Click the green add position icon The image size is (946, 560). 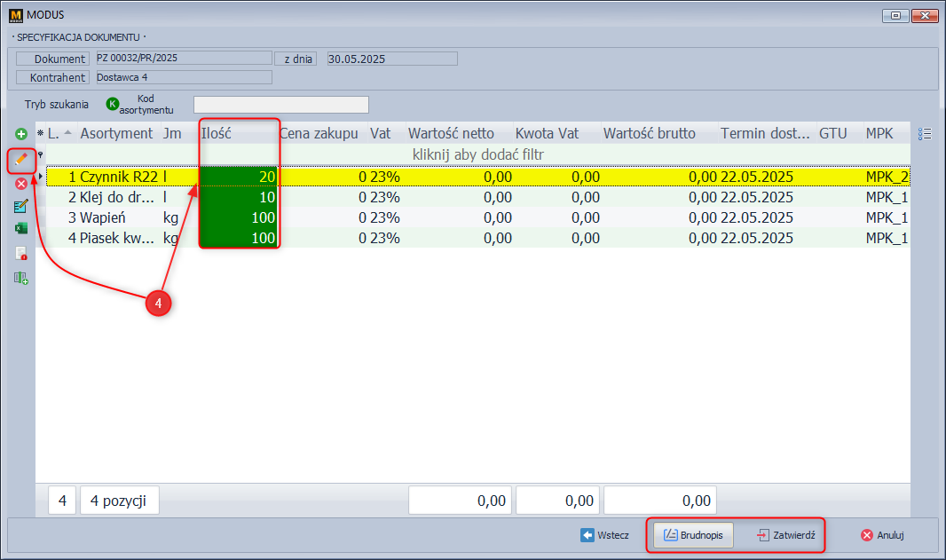tap(21, 133)
